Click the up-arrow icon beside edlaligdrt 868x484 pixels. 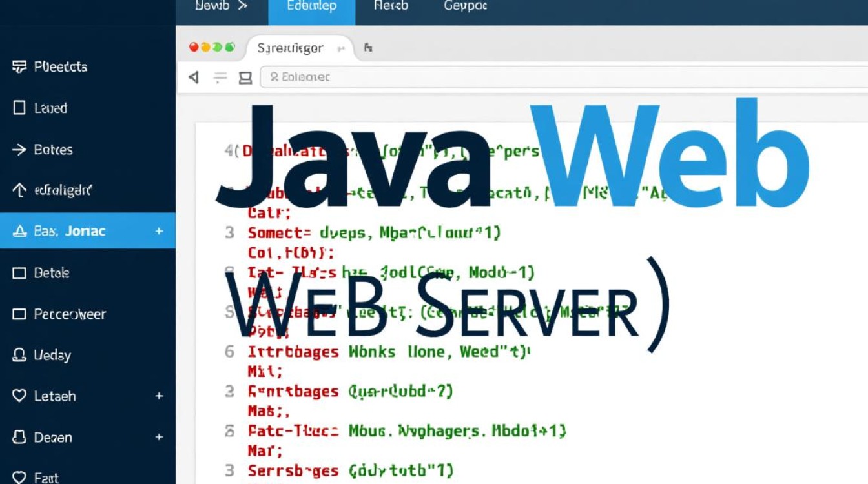19,190
